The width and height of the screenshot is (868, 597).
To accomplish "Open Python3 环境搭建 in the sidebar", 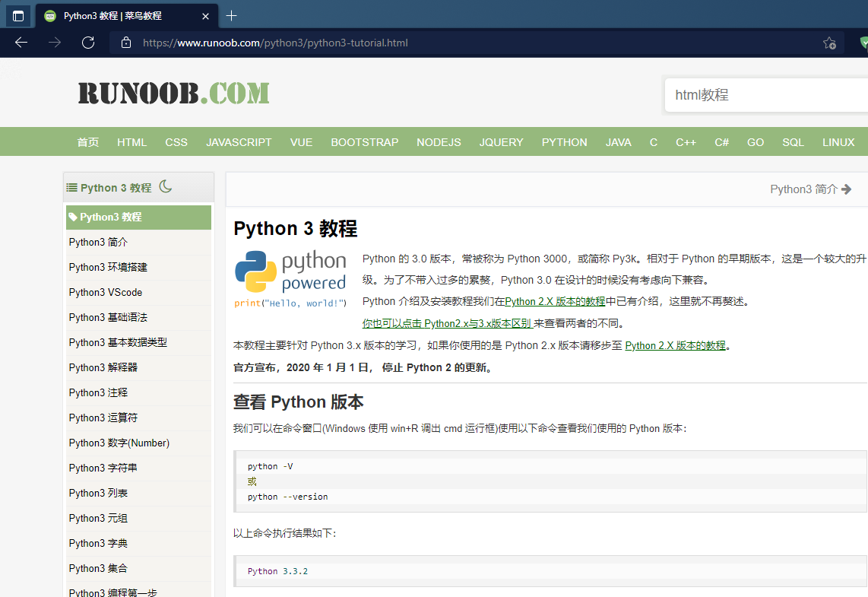I will click(x=138, y=267).
